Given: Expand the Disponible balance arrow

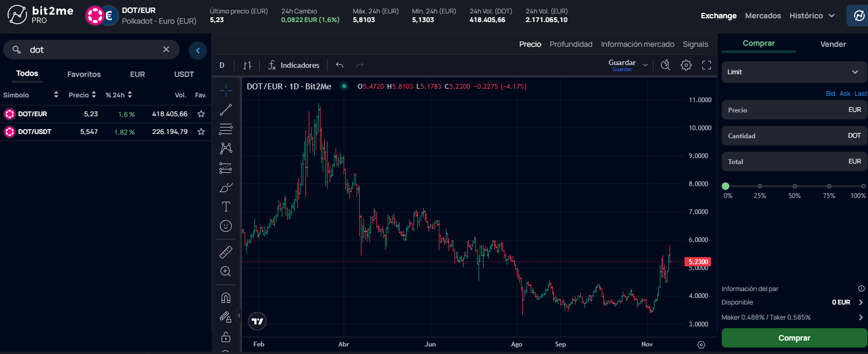Looking at the screenshot, I should pyautogui.click(x=861, y=302).
